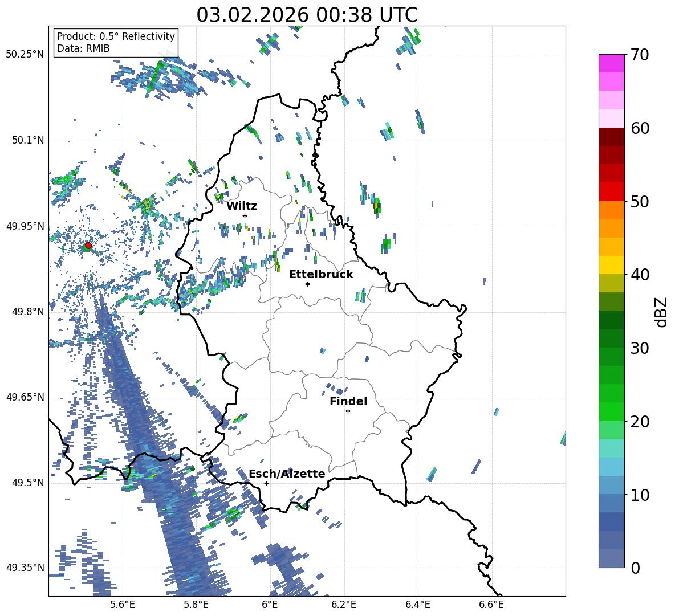Click the "Findel" city label
Viewport: 675px width, 616px height.
point(348,401)
